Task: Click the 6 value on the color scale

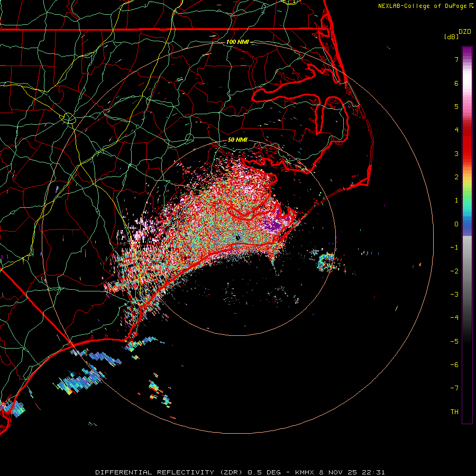Action: tap(456, 83)
